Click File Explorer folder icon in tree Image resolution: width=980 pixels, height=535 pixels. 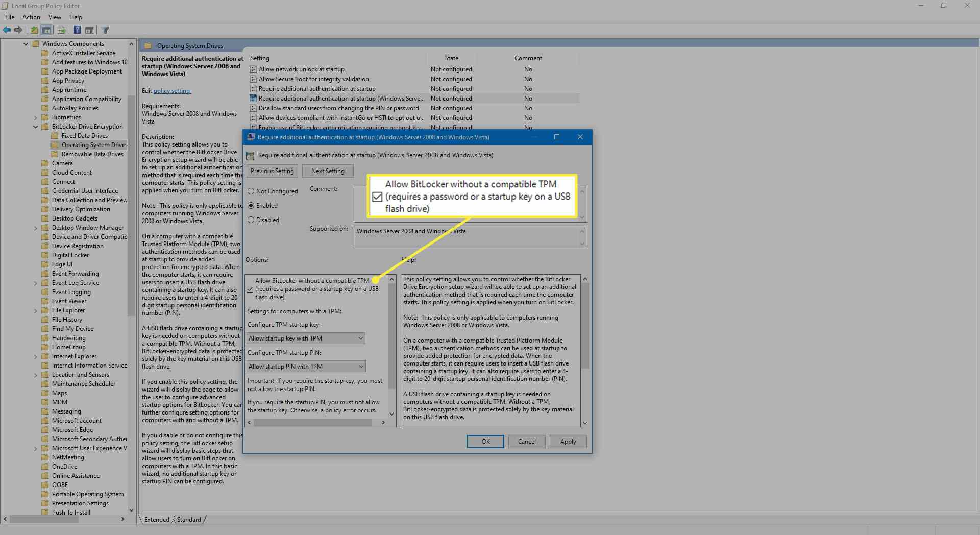(x=45, y=310)
